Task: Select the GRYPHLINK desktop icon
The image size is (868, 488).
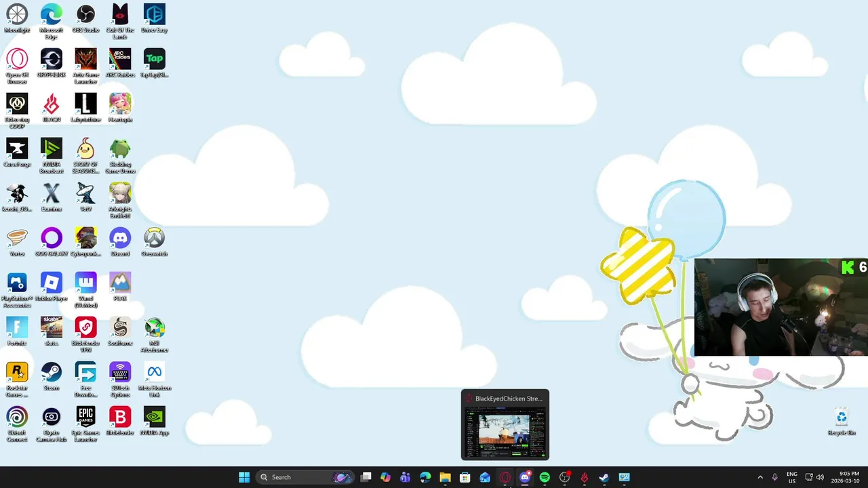Action: pos(52,63)
